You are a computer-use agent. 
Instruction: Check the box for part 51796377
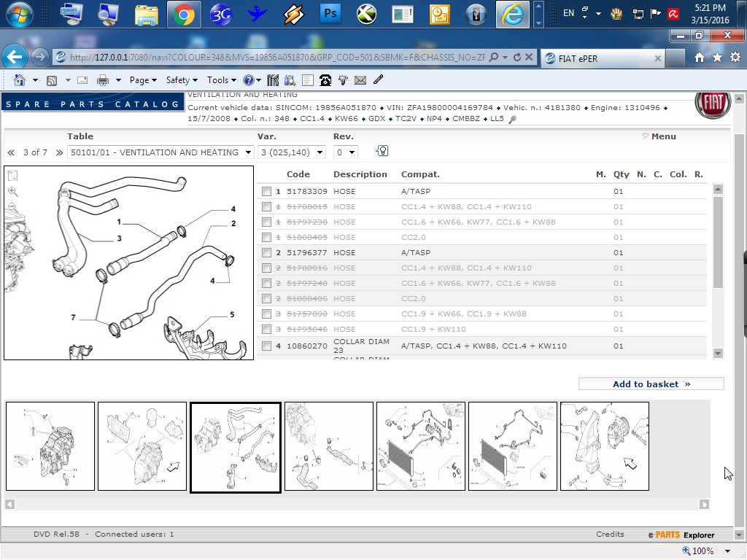(x=266, y=252)
